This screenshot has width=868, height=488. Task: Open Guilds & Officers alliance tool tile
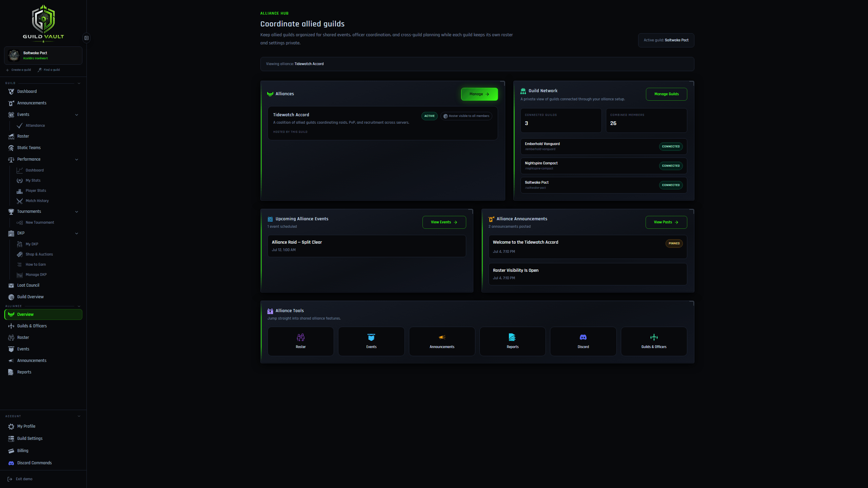[x=654, y=341]
